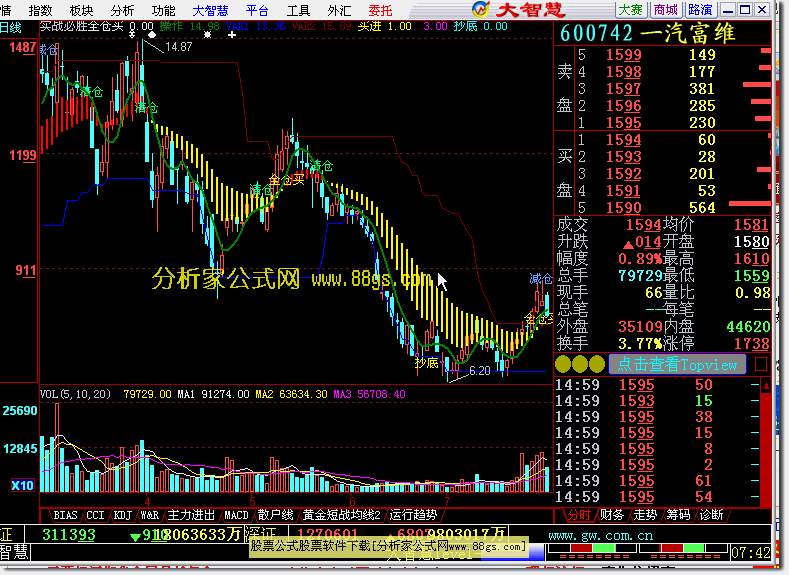Open the 平台 menu
The height and width of the screenshot is (575, 789).
click(x=257, y=10)
